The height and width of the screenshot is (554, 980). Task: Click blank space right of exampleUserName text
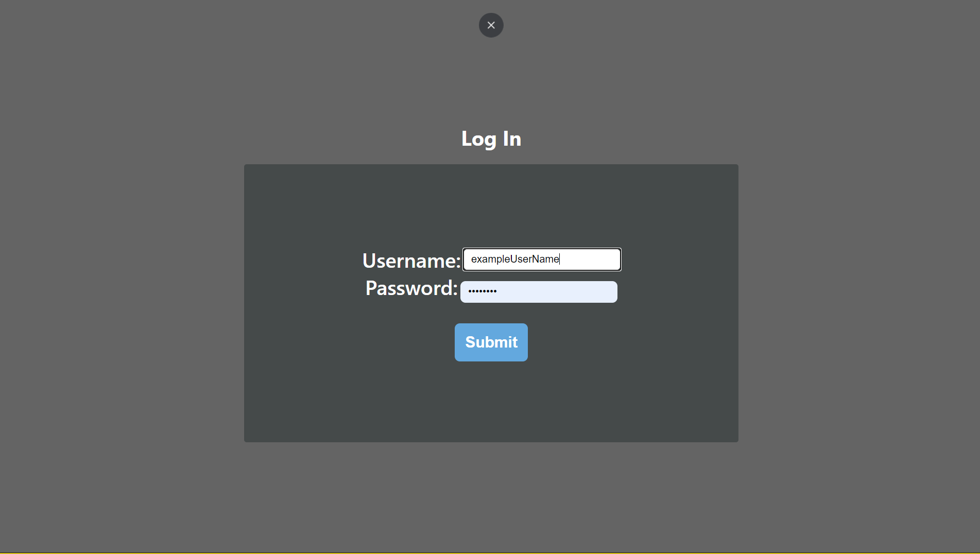coord(590,259)
